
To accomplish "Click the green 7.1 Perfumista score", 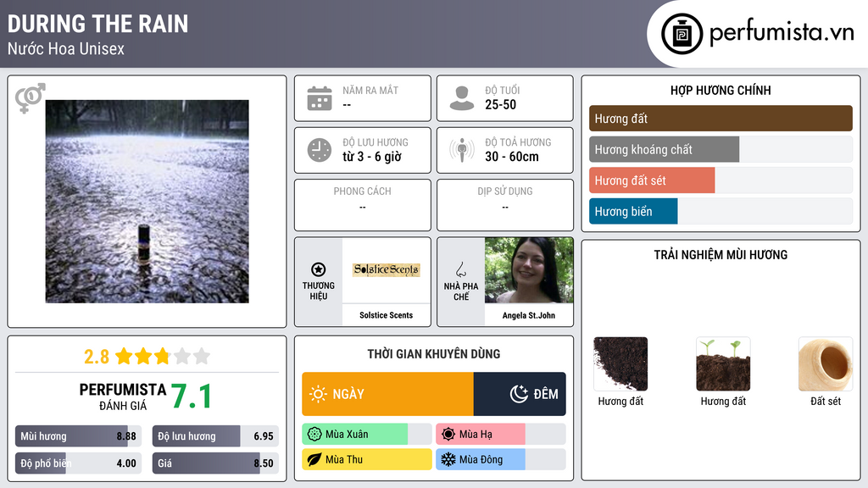I will [191, 396].
